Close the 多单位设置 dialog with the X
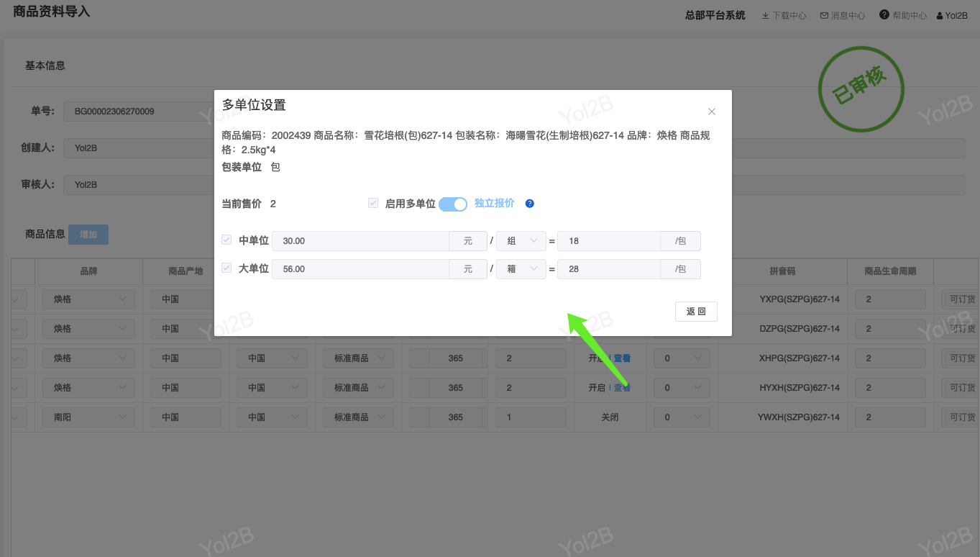Viewport: 980px width, 557px height. [x=712, y=112]
